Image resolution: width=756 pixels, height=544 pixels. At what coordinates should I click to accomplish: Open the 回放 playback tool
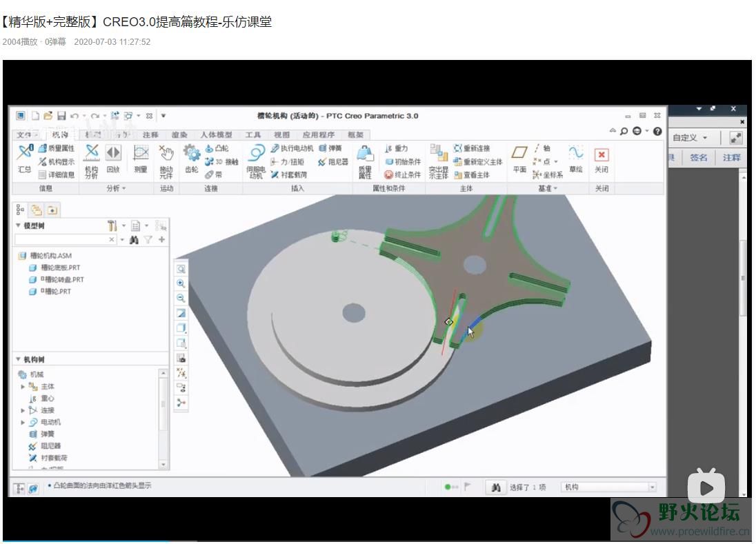tap(113, 158)
